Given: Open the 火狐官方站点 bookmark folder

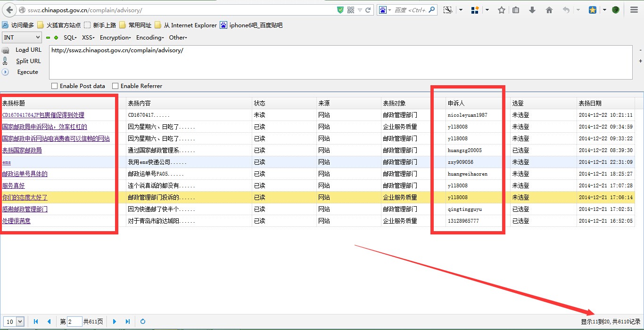Looking at the screenshot, I should tap(59, 25).
